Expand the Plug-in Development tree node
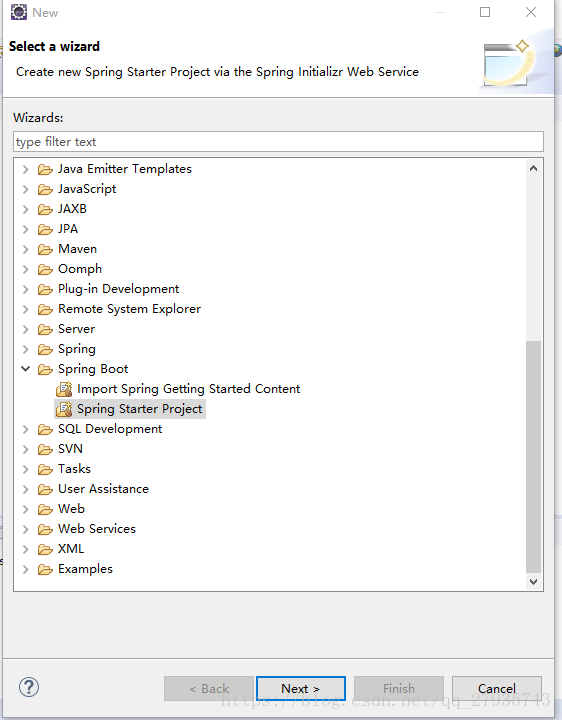This screenshot has height=720, width=562. pos(26,289)
